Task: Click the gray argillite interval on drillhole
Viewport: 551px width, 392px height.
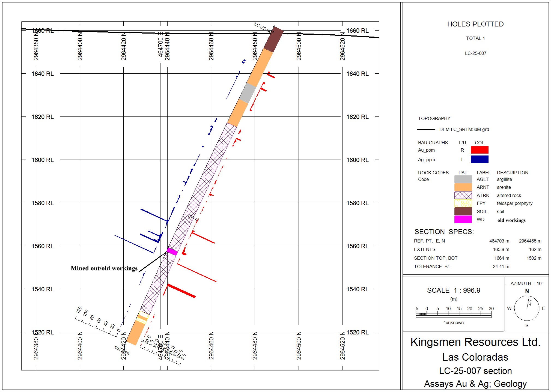Action: pos(248,93)
